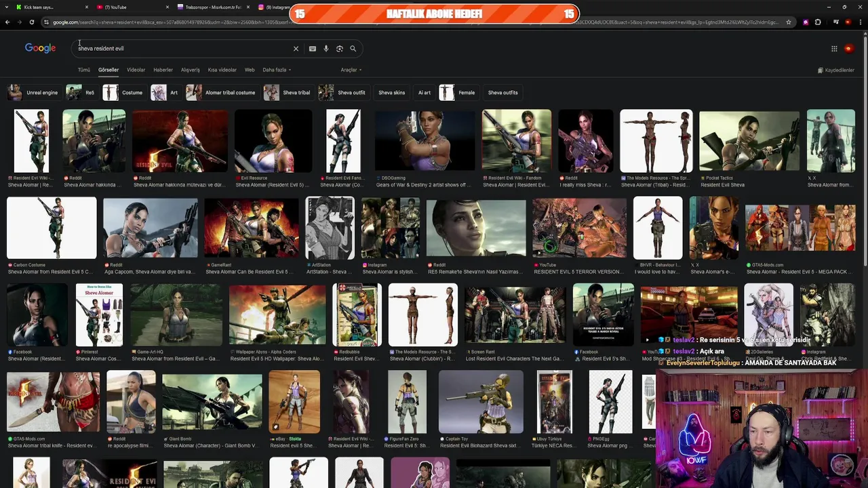Filter by Alomar tribal costume chip
The width and height of the screenshot is (868, 488).
222,92
